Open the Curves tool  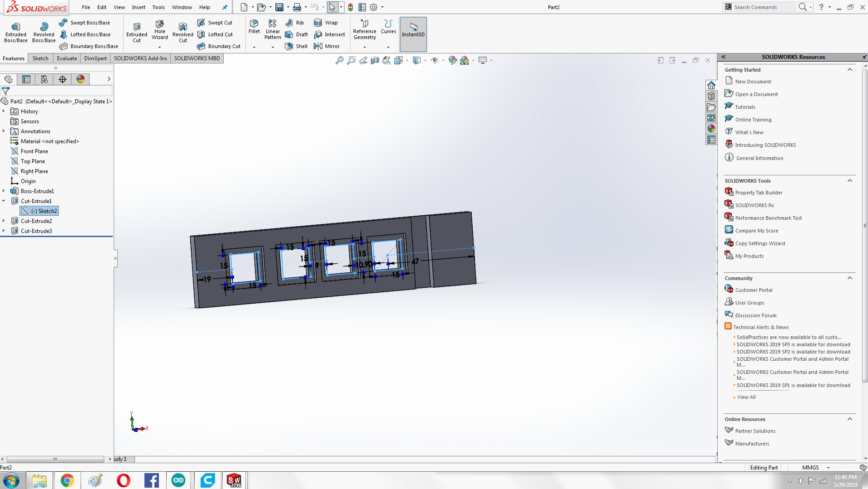pyautogui.click(x=388, y=27)
